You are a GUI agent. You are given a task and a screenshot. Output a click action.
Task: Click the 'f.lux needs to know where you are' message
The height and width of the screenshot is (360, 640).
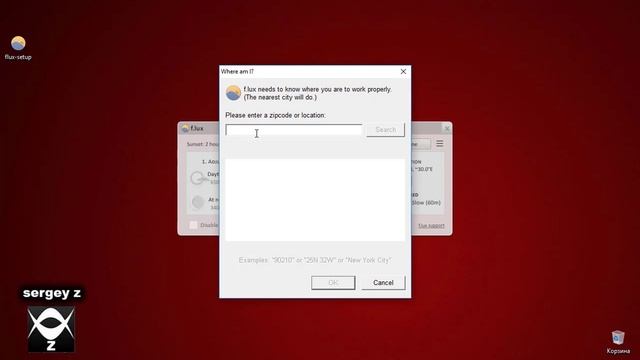tap(317, 93)
